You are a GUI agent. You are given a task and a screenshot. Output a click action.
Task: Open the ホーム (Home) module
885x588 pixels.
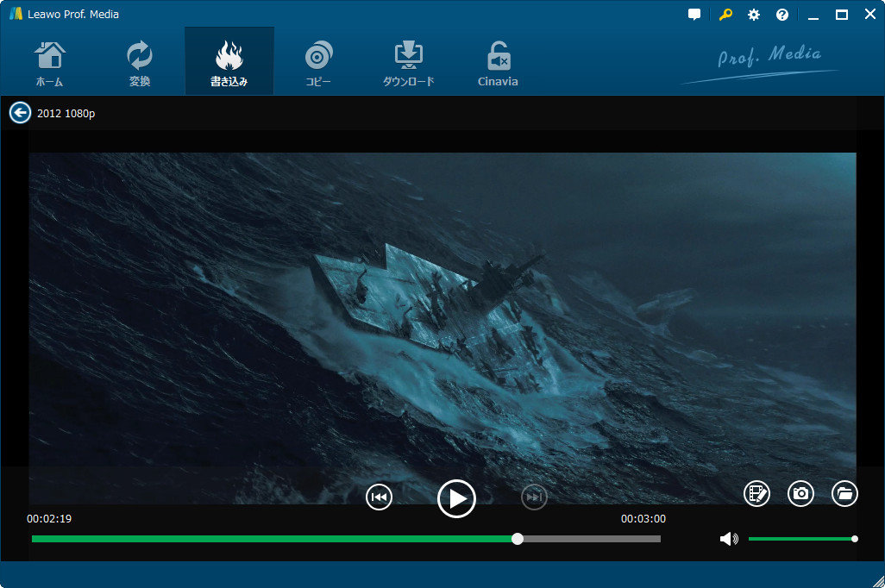50,64
